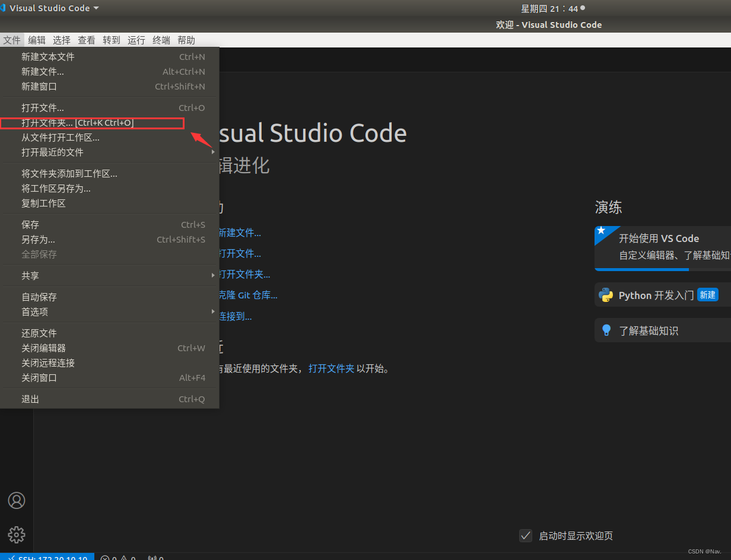The width and height of the screenshot is (731, 560).
Task: Click the 连接到... link on the welcome page
Action: coord(236,317)
